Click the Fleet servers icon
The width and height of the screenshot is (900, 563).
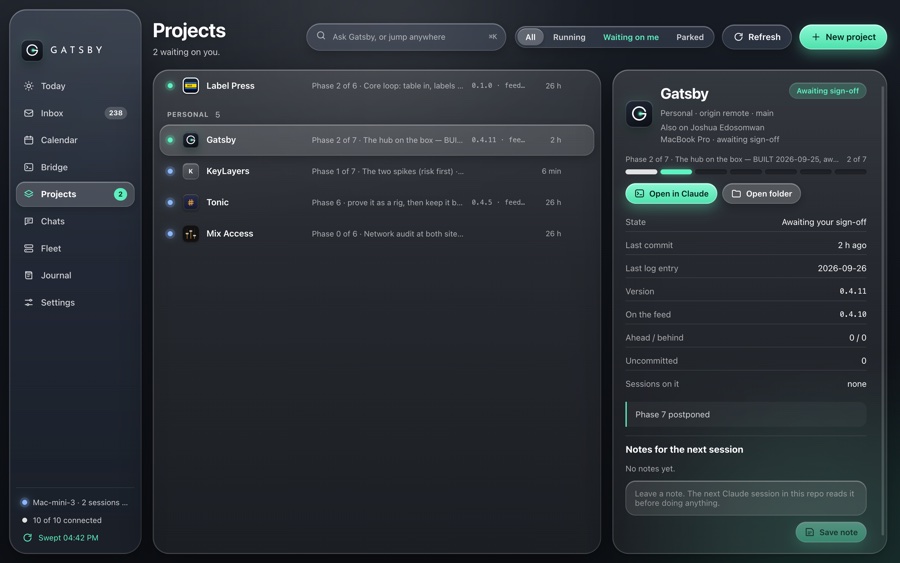click(29, 249)
